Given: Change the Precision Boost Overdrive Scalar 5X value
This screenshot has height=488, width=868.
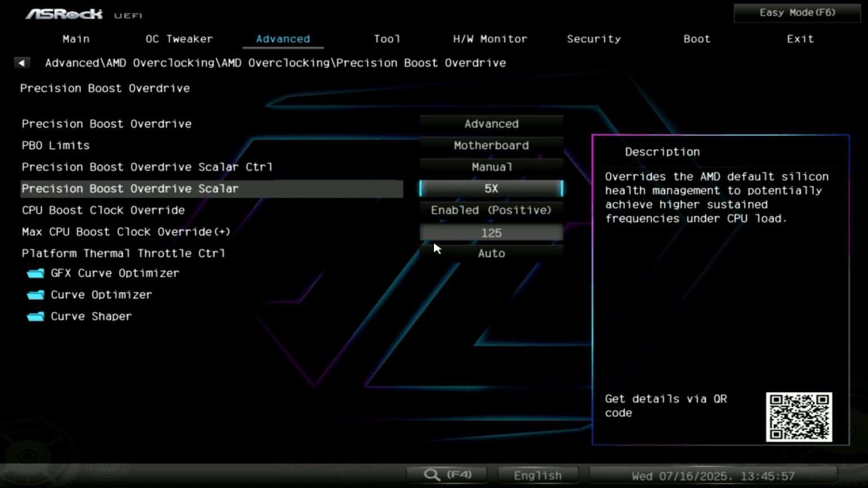Looking at the screenshot, I should [491, 189].
